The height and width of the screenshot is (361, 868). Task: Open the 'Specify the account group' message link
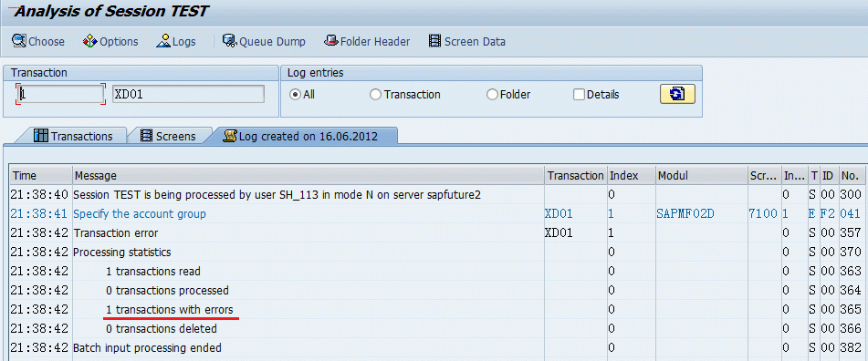140,213
